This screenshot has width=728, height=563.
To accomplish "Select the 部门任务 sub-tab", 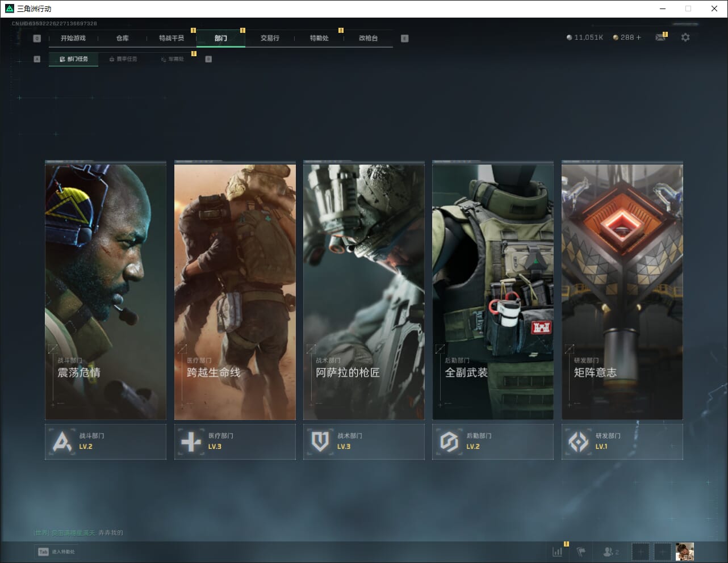I will (x=74, y=59).
